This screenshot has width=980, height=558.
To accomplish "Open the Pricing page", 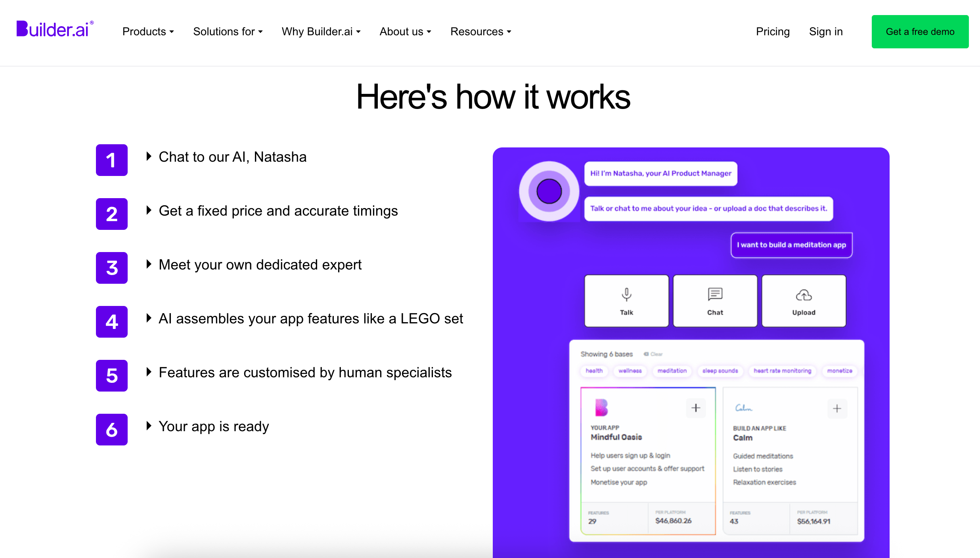I will click(x=772, y=31).
